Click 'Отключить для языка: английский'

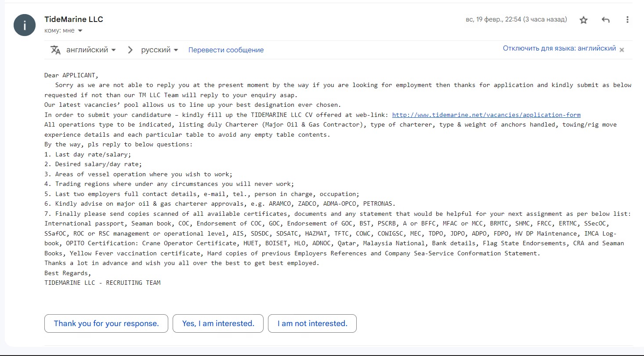[559, 48]
